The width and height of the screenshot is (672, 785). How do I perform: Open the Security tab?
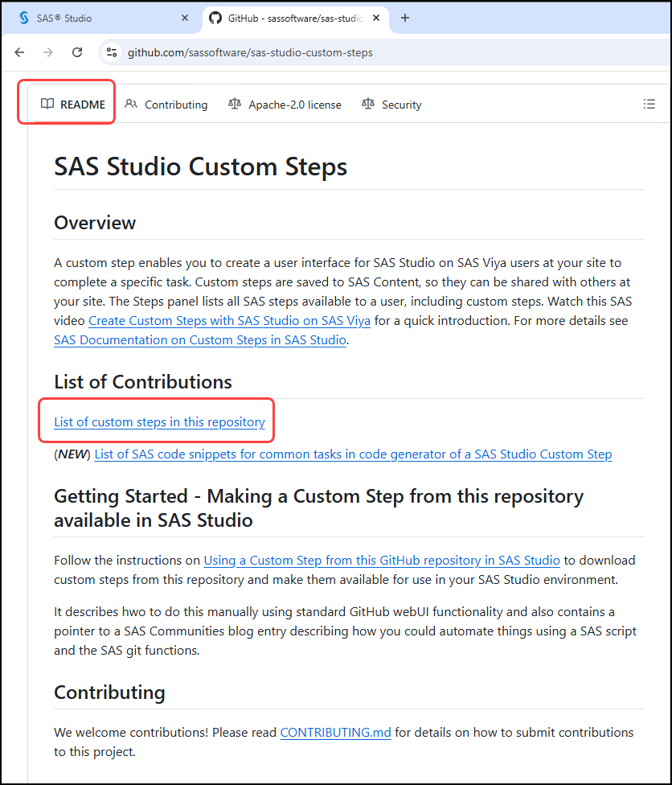[391, 104]
